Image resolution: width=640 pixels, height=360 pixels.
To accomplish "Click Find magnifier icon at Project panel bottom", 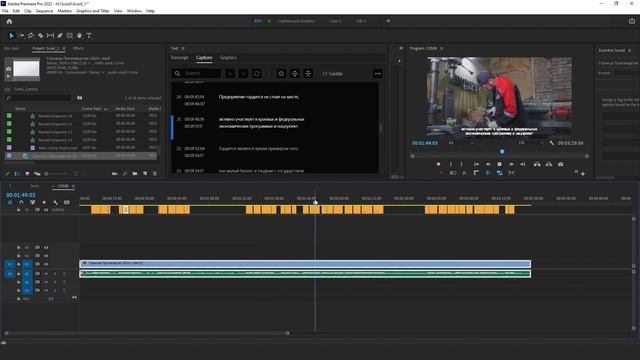I will (124, 173).
